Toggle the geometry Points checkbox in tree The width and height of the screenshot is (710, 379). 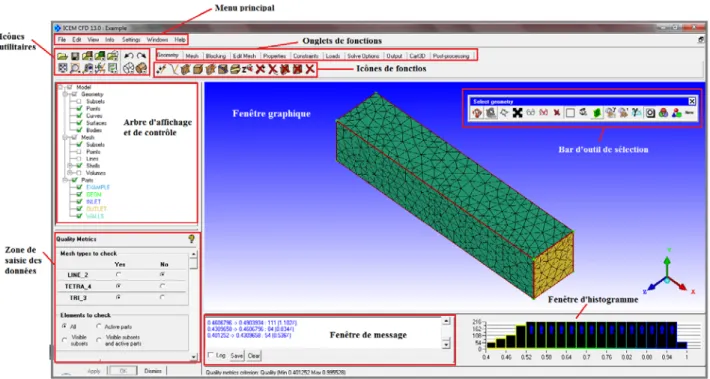tap(79, 109)
